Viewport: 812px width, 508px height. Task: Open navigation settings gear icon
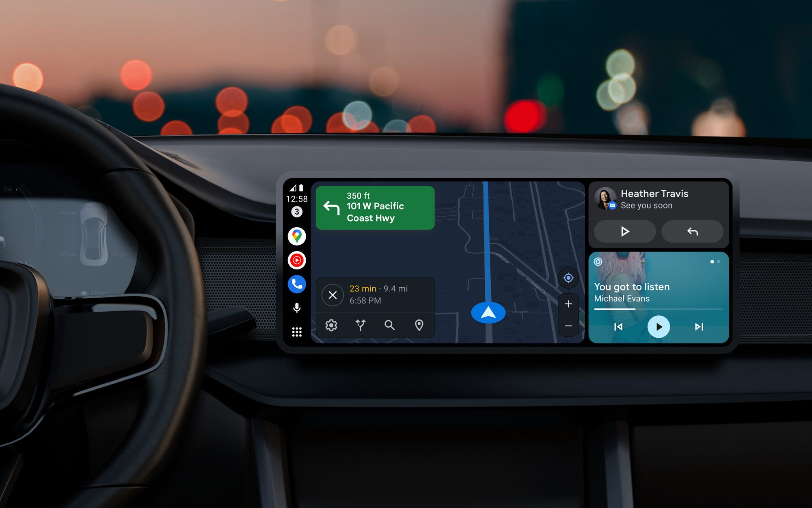(x=330, y=325)
